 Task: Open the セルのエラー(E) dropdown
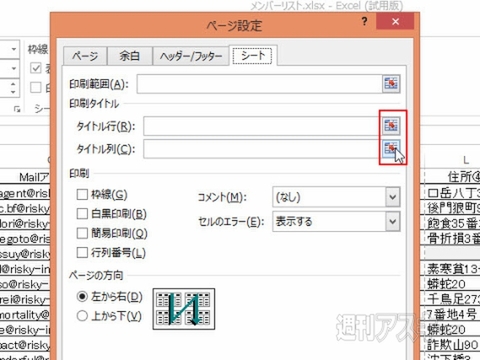[393, 222]
